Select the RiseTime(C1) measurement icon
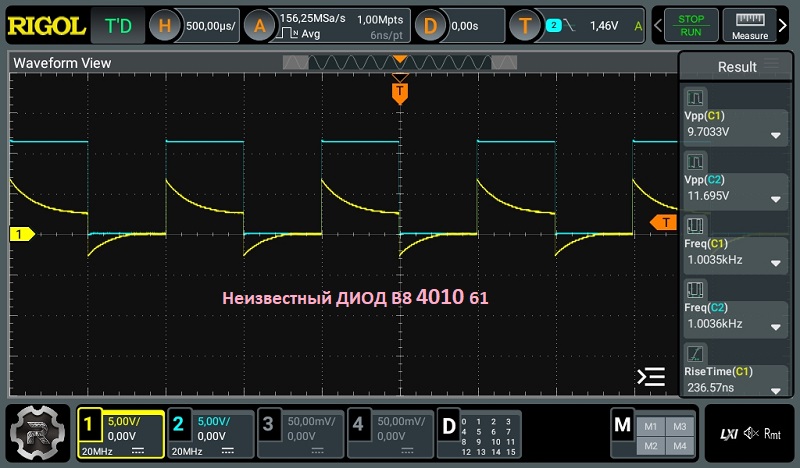Screen dimensions: 800x468 coord(695,352)
